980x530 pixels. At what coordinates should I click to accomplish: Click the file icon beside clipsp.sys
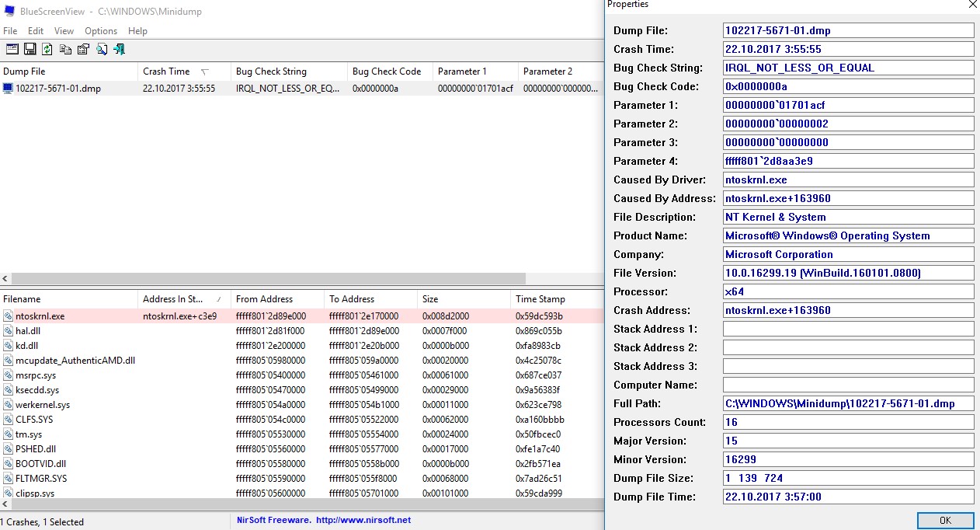(8, 493)
